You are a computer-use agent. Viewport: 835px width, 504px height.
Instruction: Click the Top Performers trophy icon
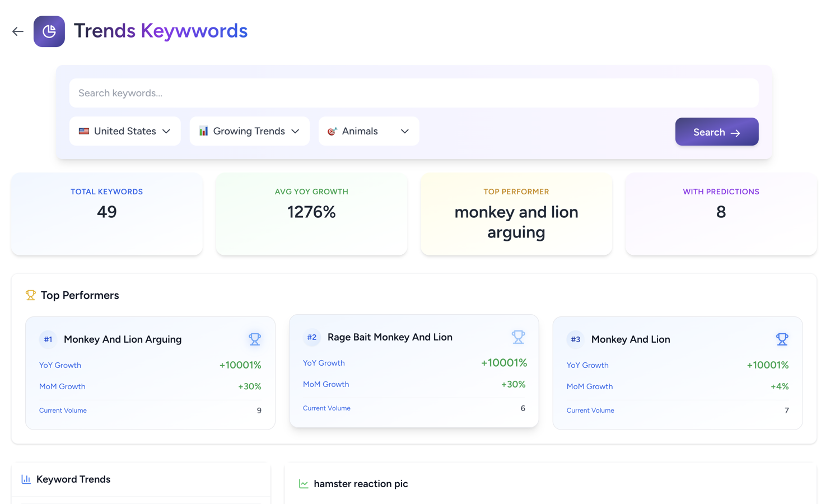click(31, 295)
